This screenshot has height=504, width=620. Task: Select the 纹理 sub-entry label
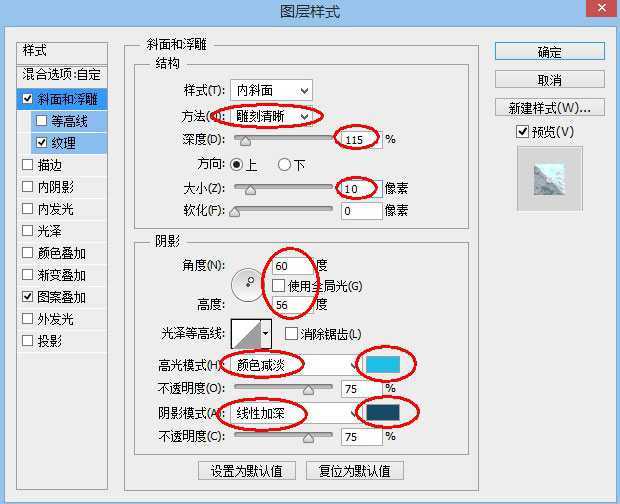(64, 143)
